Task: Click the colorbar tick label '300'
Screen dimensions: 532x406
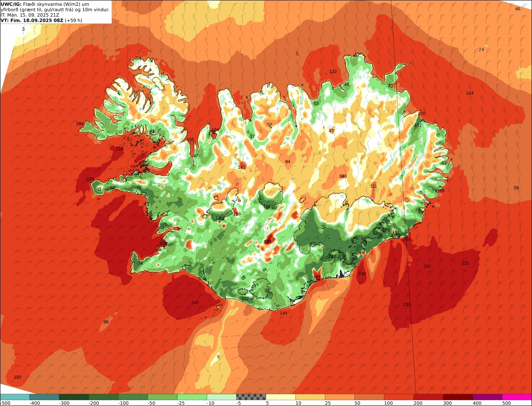Action: click(447, 403)
